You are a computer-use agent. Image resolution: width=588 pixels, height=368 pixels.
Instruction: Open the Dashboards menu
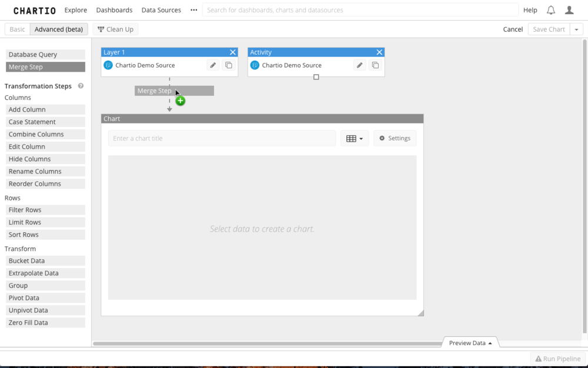tap(115, 10)
